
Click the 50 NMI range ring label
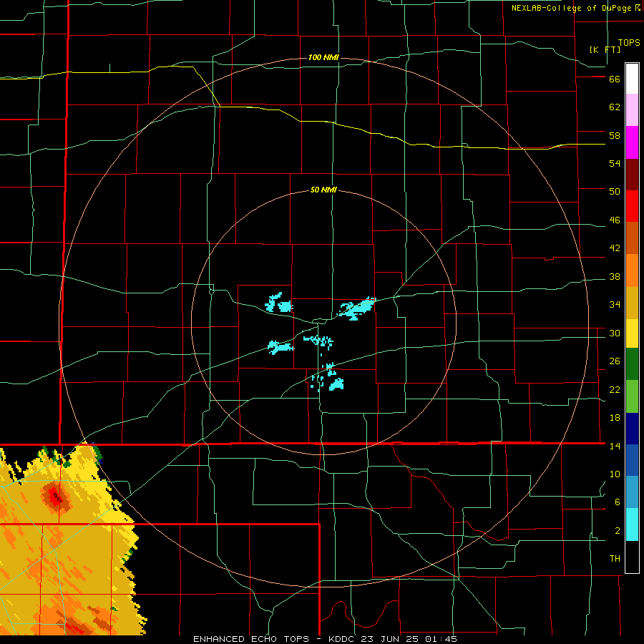pos(323,190)
